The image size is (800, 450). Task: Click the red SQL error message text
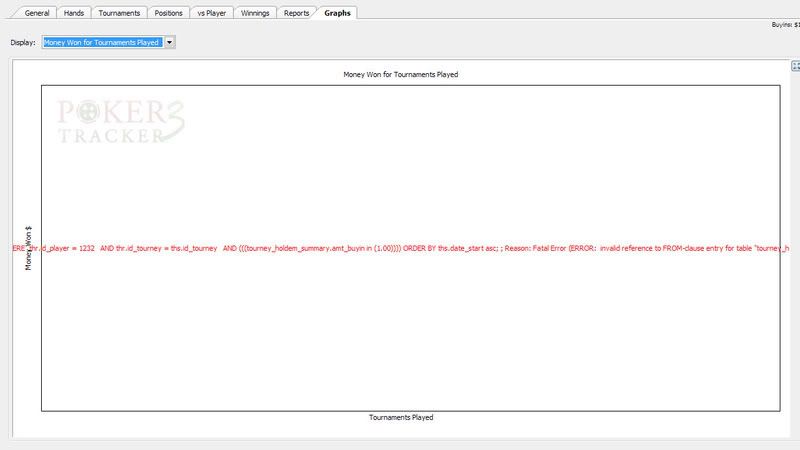click(400, 247)
